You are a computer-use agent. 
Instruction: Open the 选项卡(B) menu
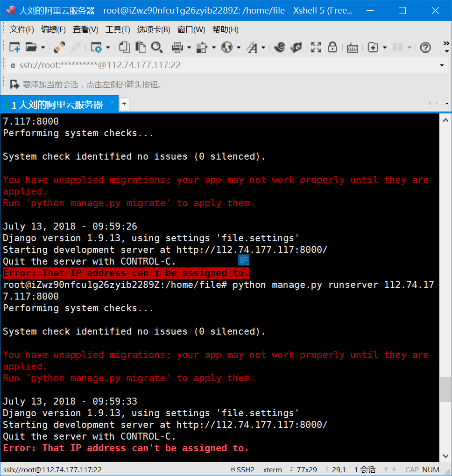154,30
